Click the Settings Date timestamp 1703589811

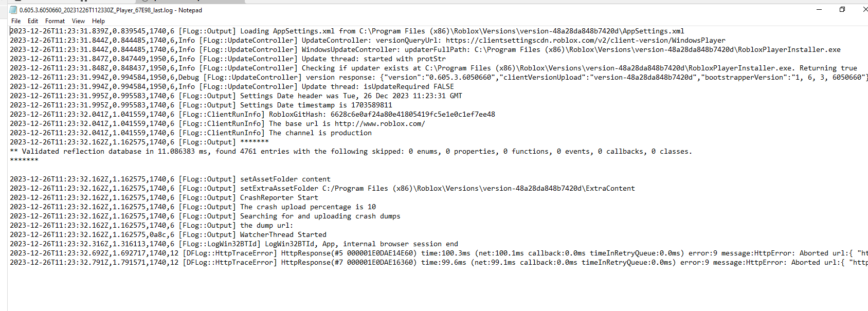coord(371,105)
